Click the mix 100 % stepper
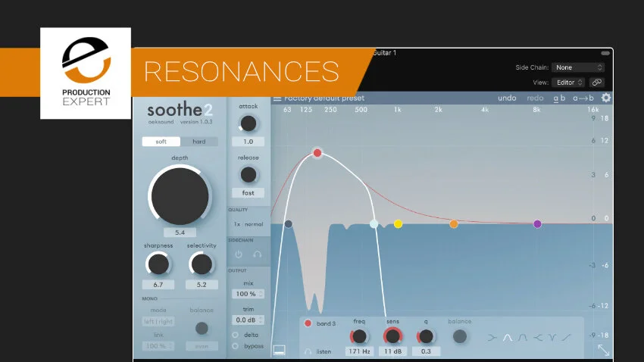This screenshot has height=362, width=644. [248, 294]
